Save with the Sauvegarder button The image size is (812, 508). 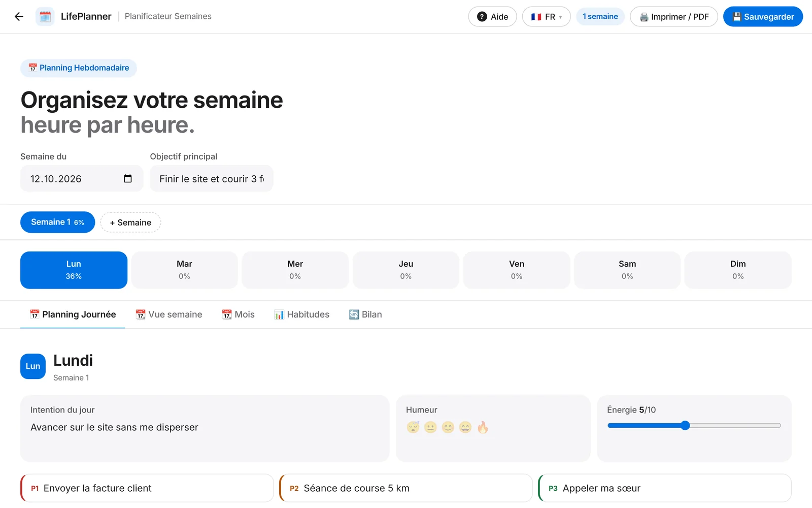click(763, 17)
